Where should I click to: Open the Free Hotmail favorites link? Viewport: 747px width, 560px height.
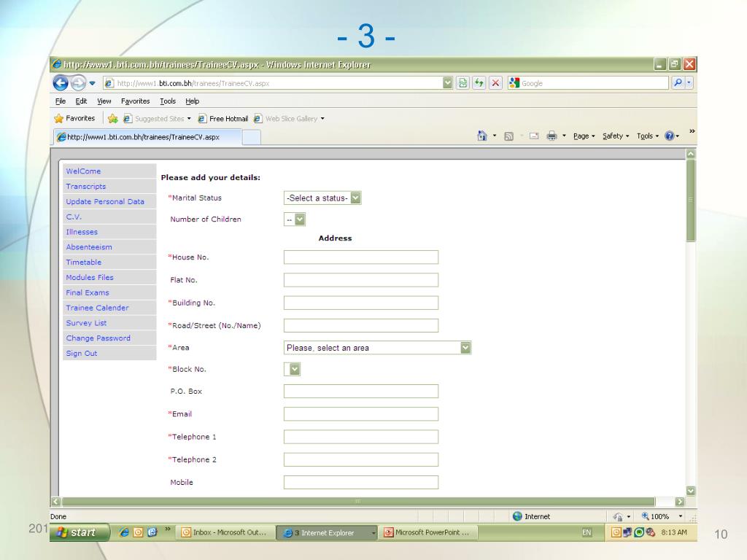(x=223, y=119)
